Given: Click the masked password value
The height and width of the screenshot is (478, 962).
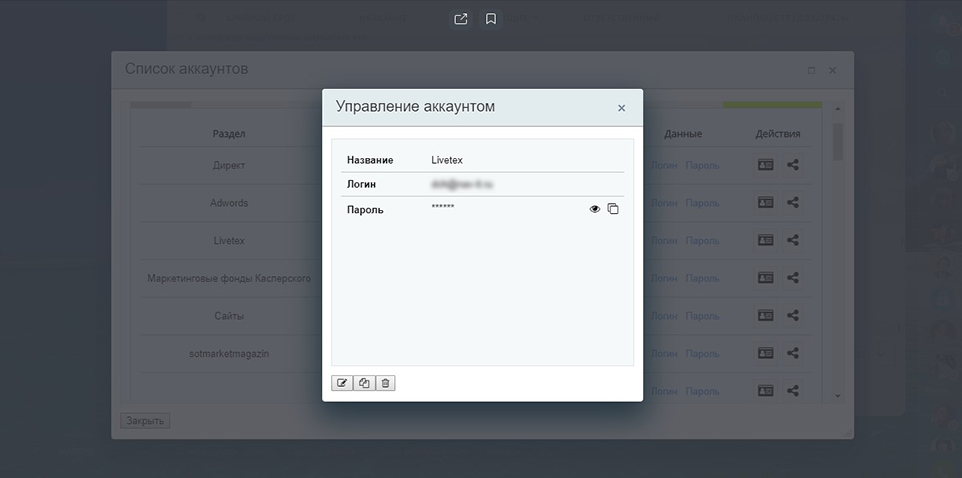Looking at the screenshot, I should pyautogui.click(x=442, y=207).
